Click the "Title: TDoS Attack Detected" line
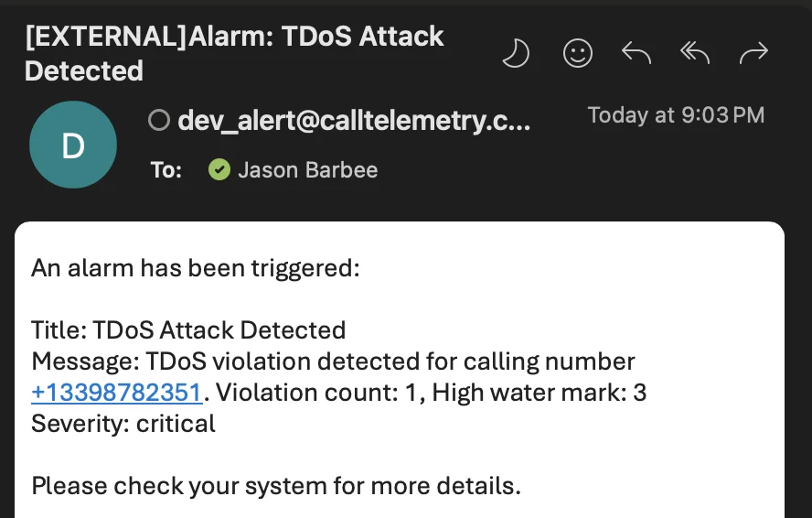This screenshot has height=518, width=812. 188,330
